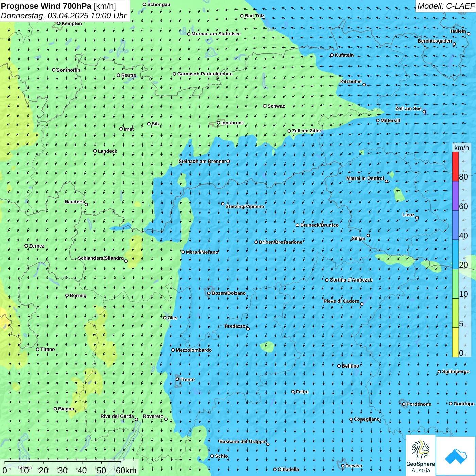Click the Codroipo label
This screenshot has height=476, width=476.
coord(464,404)
